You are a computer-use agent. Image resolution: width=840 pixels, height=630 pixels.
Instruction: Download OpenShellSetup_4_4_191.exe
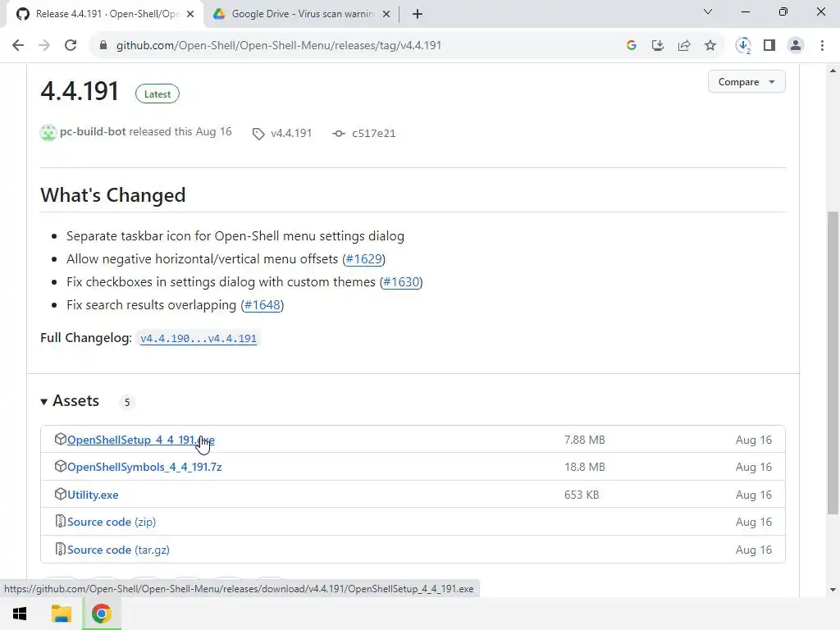[x=140, y=440]
